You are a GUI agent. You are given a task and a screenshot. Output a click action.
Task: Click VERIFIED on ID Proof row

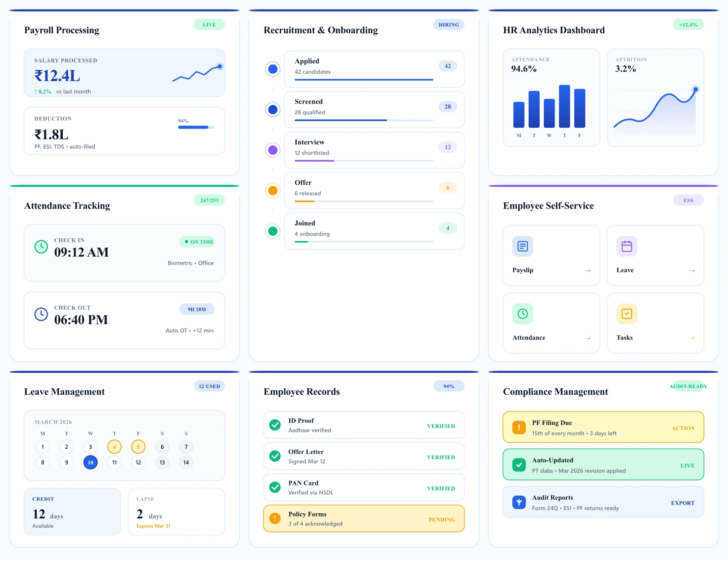[441, 426]
